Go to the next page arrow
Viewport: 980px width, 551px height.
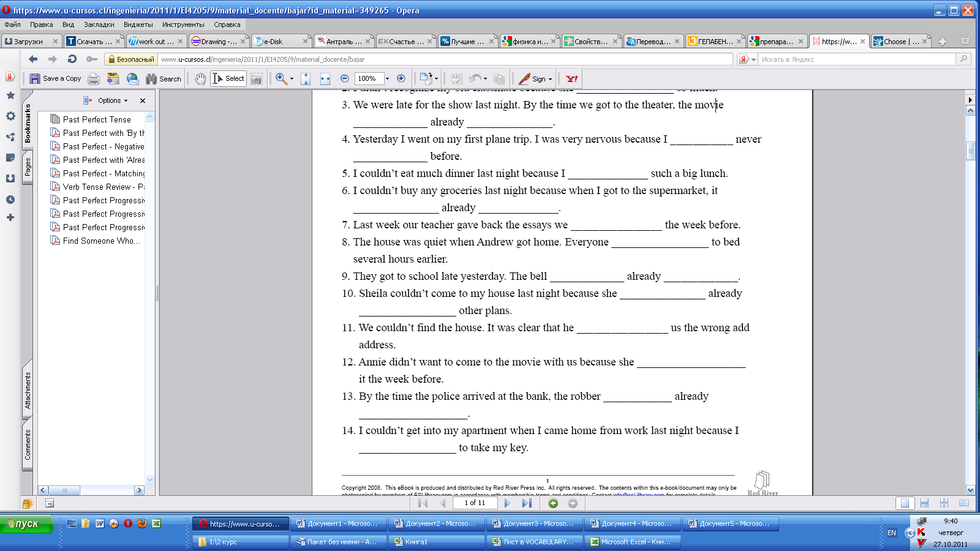(507, 503)
